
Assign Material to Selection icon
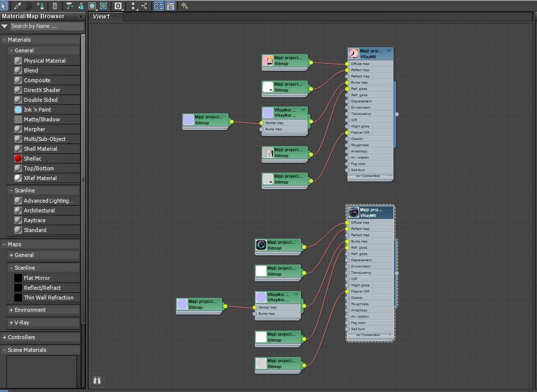click(40, 5)
